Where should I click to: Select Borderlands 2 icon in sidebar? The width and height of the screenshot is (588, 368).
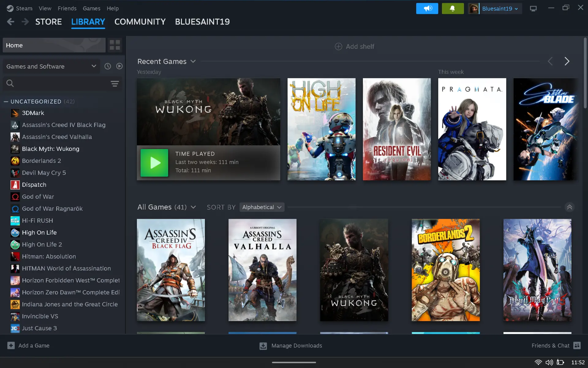pos(15,161)
